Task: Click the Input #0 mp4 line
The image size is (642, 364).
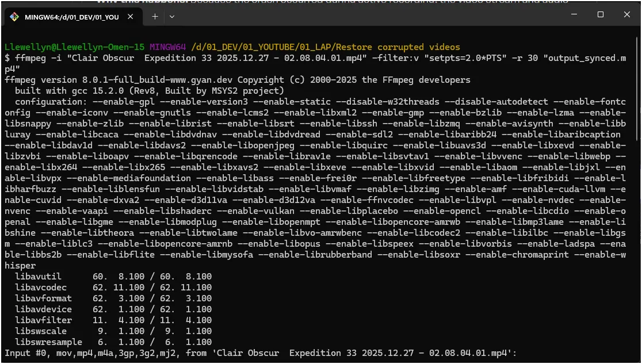Action: click(x=173, y=353)
